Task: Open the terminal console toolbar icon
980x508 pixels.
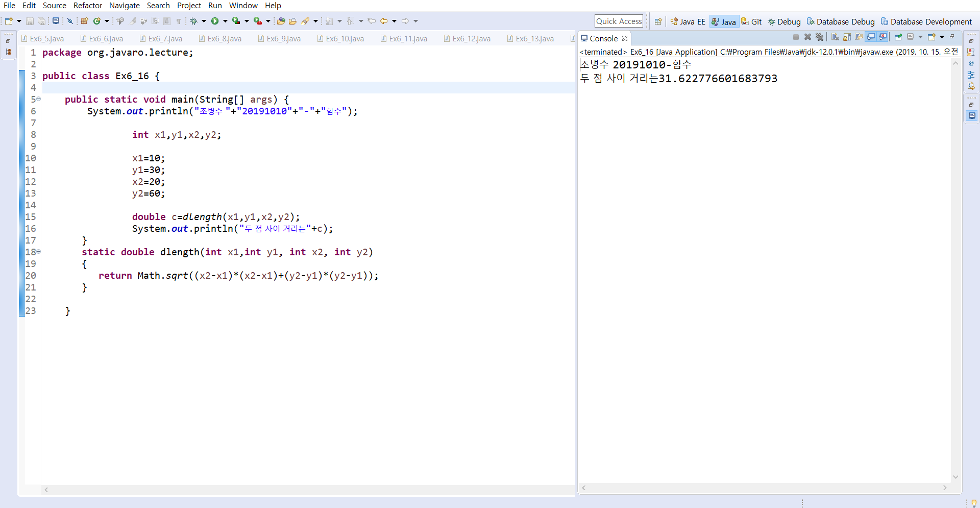Action: (x=56, y=21)
